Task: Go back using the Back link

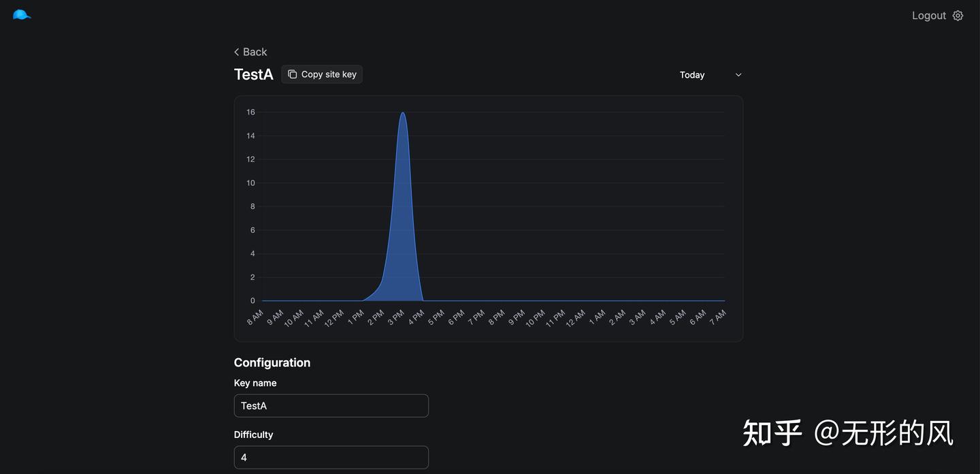Action: click(250, 52)
